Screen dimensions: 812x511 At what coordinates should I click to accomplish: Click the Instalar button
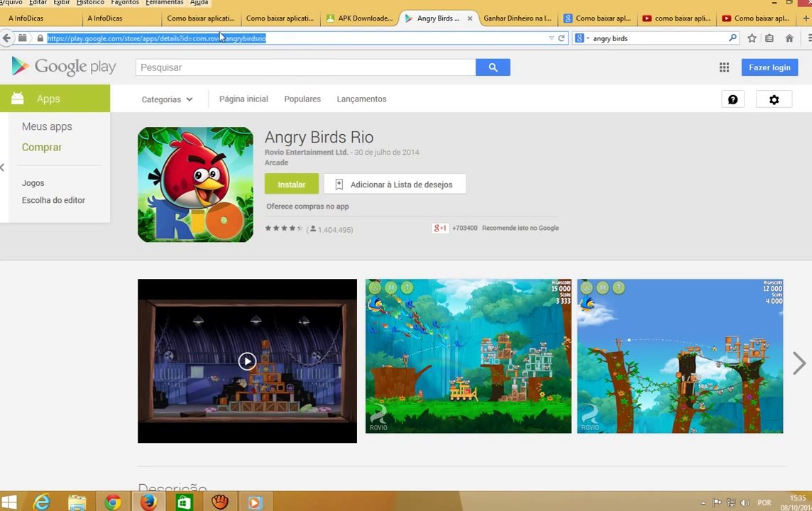[292, 185]
